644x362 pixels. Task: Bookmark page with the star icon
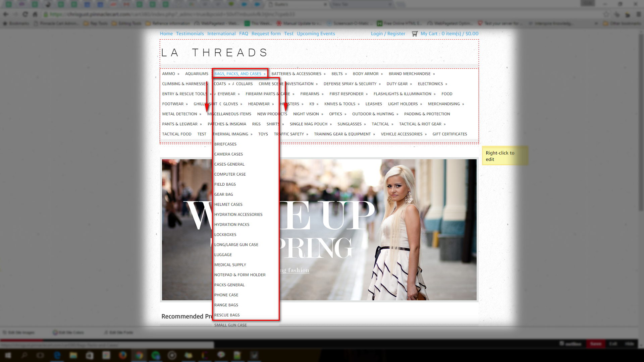click(x=606, y=14)
